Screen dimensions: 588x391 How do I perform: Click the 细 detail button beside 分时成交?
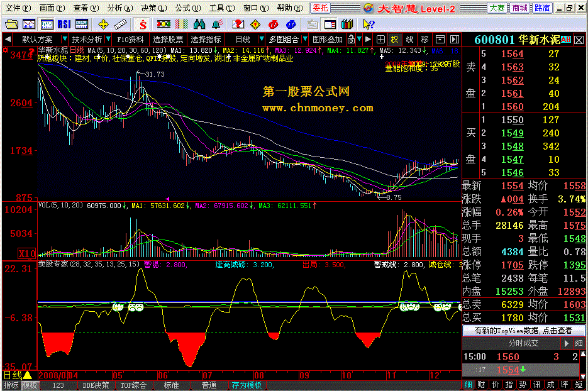579,343
